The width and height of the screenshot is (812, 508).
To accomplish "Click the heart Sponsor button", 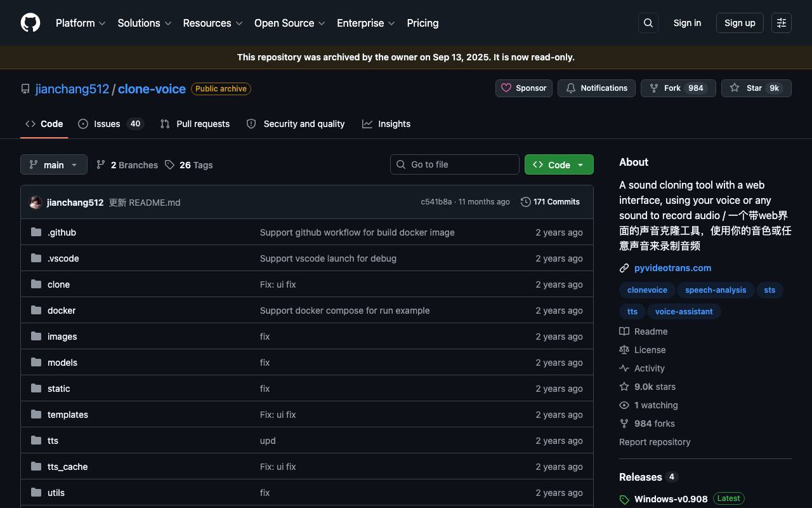I will click(x=524, y=88).
